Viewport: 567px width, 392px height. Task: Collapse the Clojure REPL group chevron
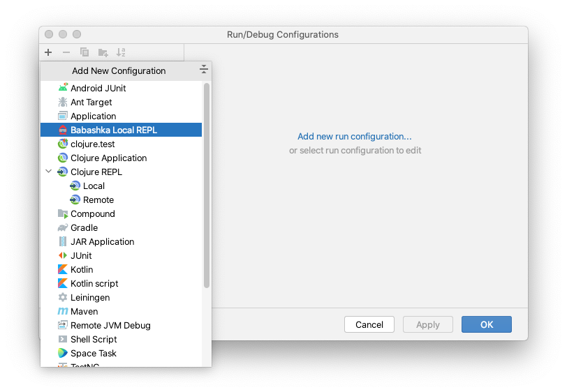point(48,172)
